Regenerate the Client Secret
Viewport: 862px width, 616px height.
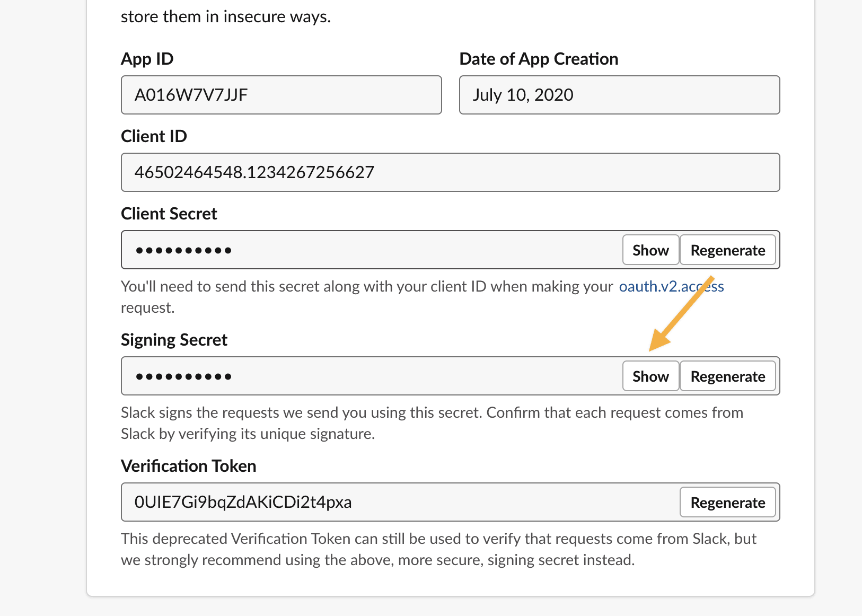coord(728,250)
